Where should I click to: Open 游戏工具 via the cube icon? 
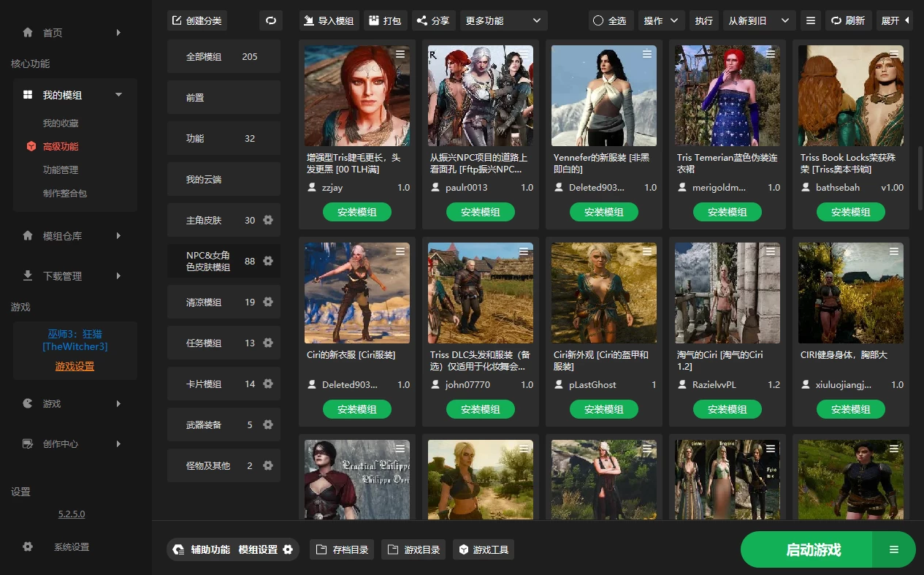[463, 549]
